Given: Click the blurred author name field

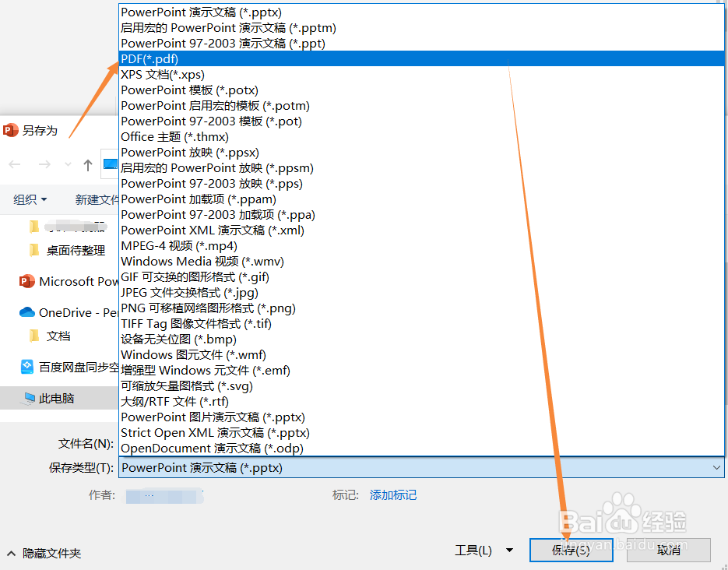Looking at the screenshot, I should 165,496.
